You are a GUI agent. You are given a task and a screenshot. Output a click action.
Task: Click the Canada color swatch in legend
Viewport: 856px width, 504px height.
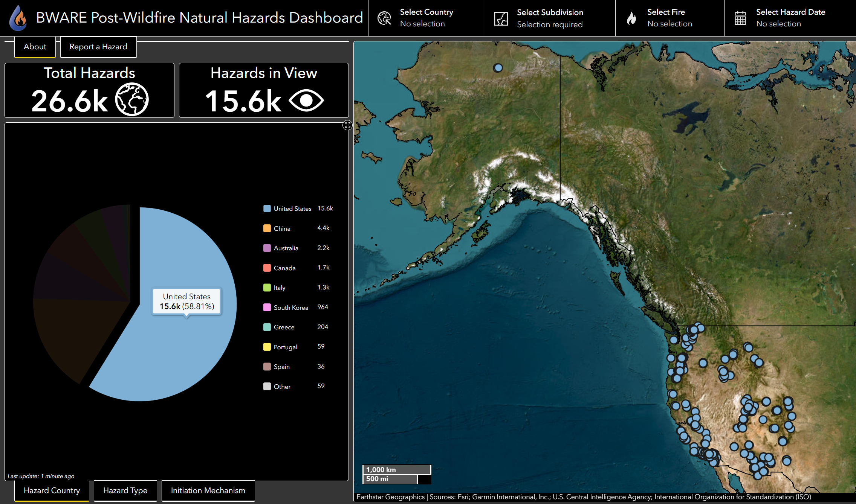point(267,268)
